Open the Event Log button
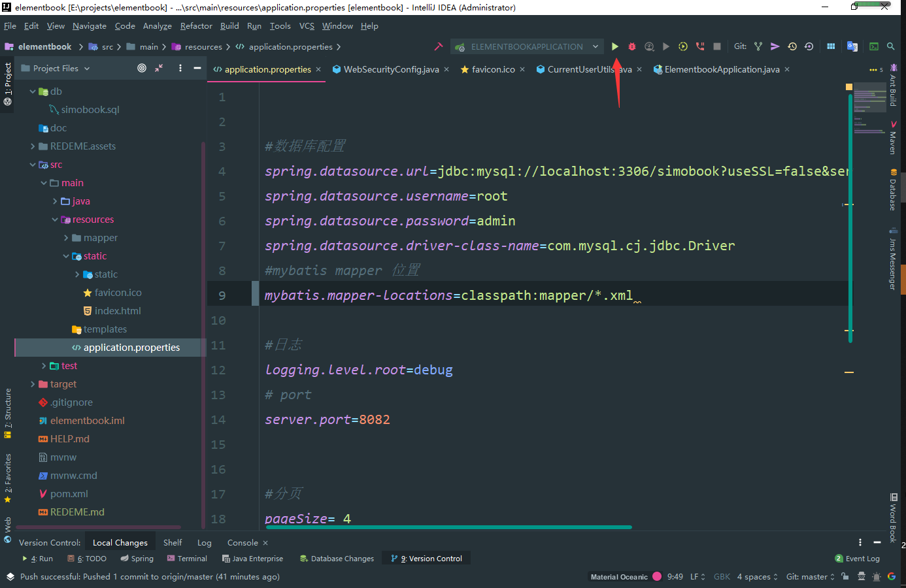Image resolution: width=906 pixels, height=588 pixels. (x=857, y=559)
